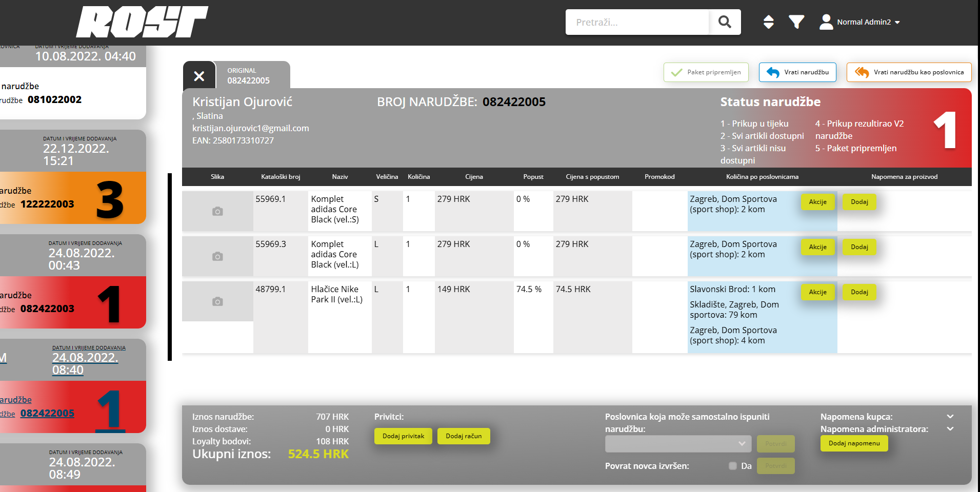Click Potvrdi next to branch dropdown

coord(775,444)
